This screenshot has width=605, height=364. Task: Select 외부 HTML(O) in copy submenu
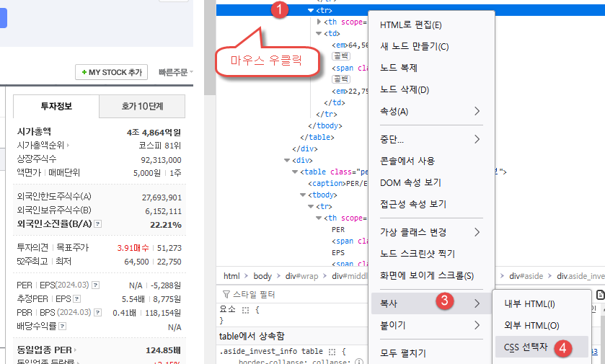[x=542, y=326]
